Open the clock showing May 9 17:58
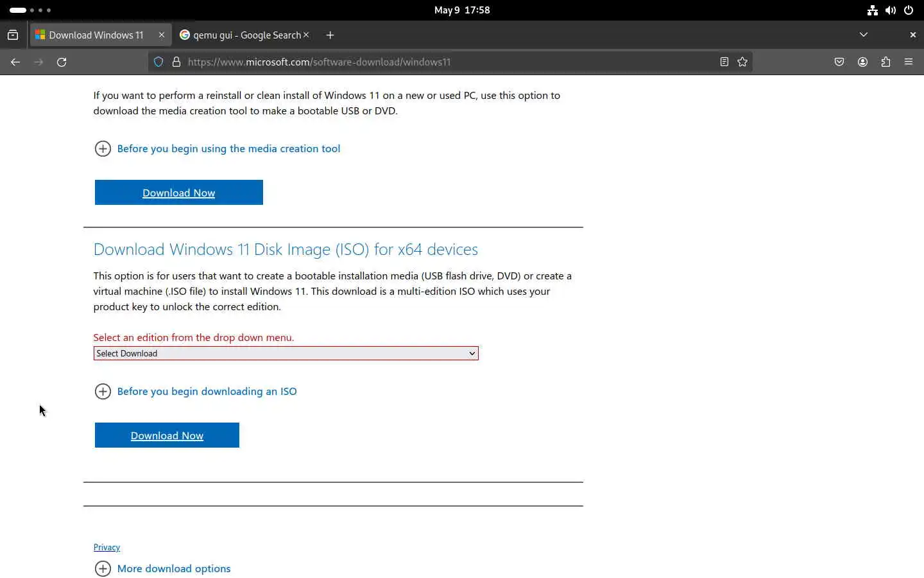The height and width of the screenshot is (578, 924). [462, 10]
